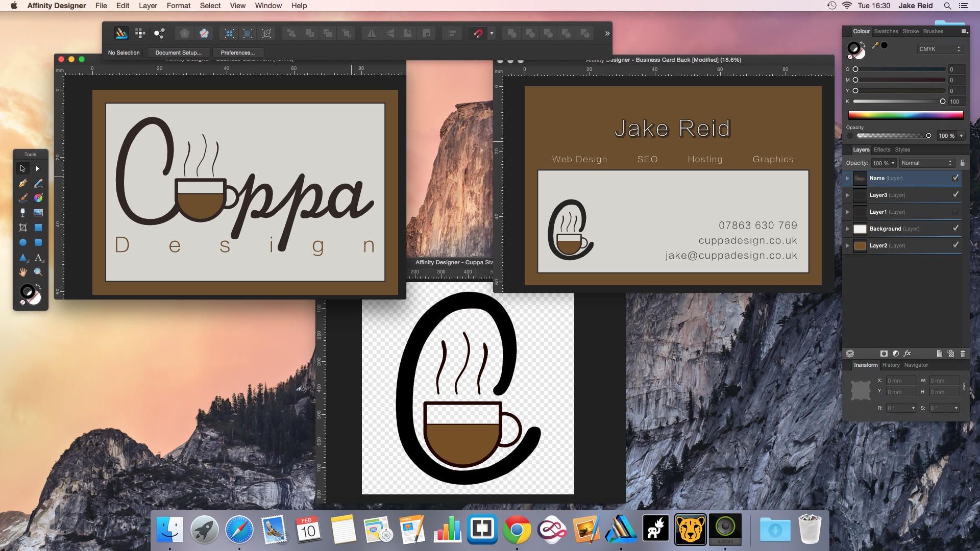Pick the Transparency wine glass tool
Viewport: 980px width, 551px height.
(22, 213)
